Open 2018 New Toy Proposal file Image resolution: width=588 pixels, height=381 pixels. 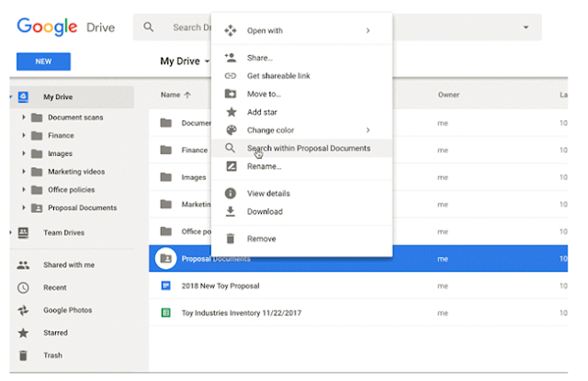click(x=220, y=286)
